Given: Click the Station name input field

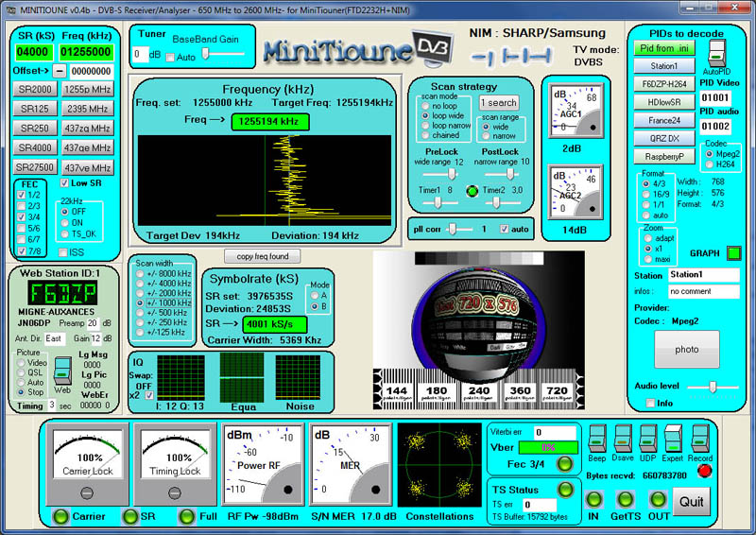Looking at the screenshot, I should pyautogui.click(x=703, y=274).
